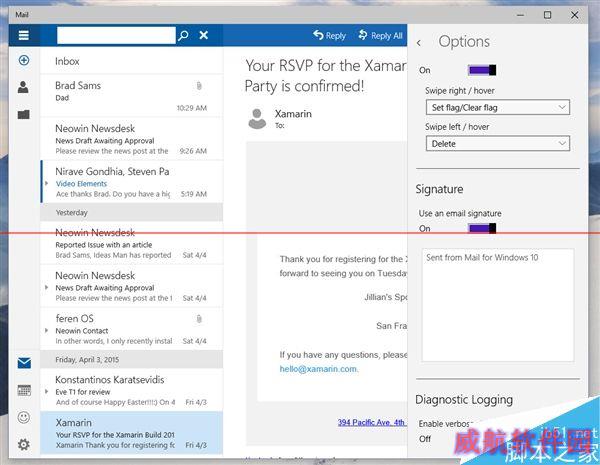The width and height of the screenshot is (600, 465).
Task: Open the feedback smiley icon
Action: point(24,417)
